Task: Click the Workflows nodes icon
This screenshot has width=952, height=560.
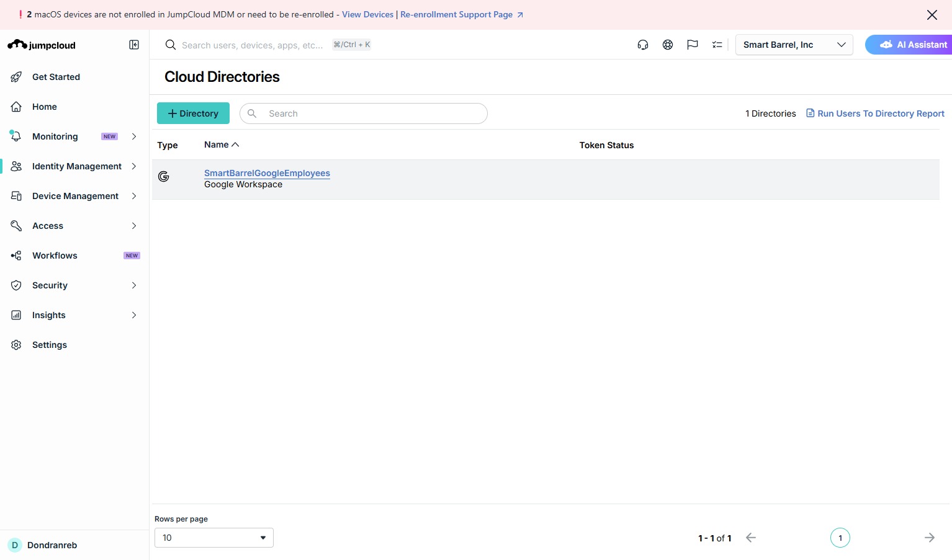Action: coord(16,256)
